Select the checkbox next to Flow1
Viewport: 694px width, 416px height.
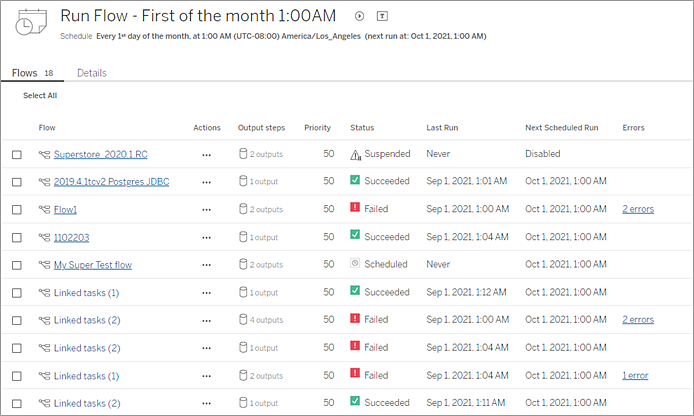16,210
